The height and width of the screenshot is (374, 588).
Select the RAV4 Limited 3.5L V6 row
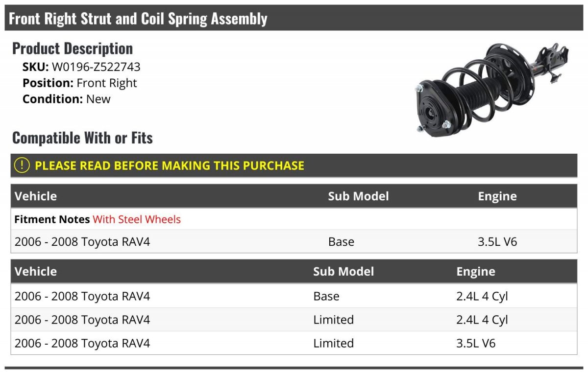294,343
